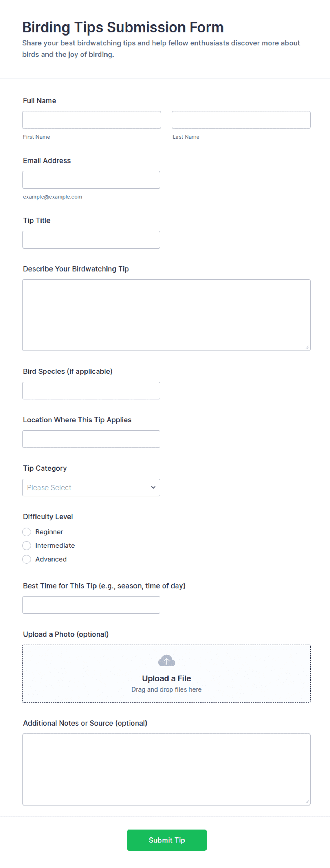Focus the First Name input field
This screenshot has width=330, height=868.
click(x=92, y=120)
